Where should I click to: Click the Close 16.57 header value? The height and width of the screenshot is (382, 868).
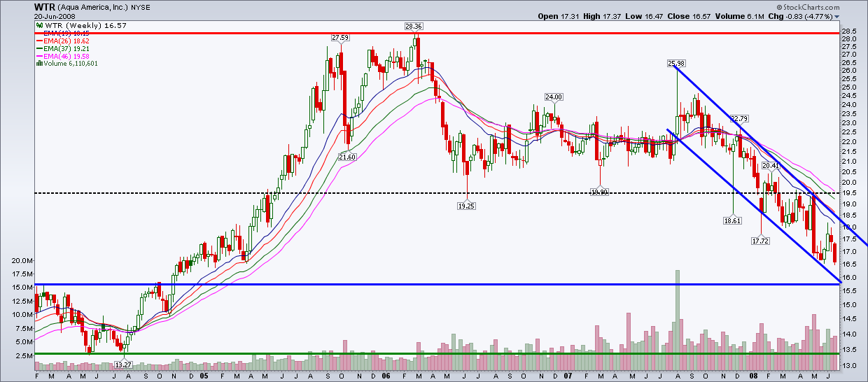coord(690,16)
